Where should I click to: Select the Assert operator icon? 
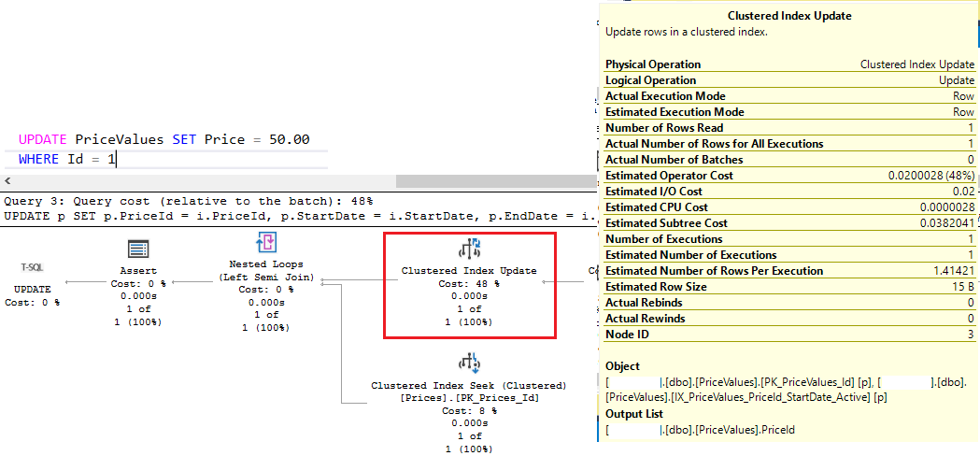click(138, 249)
